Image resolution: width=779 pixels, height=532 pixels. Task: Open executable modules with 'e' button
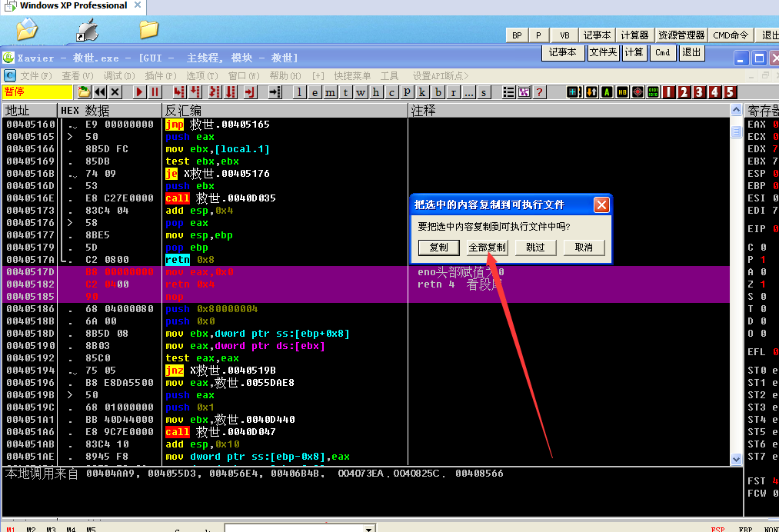(x=315, y=92)
